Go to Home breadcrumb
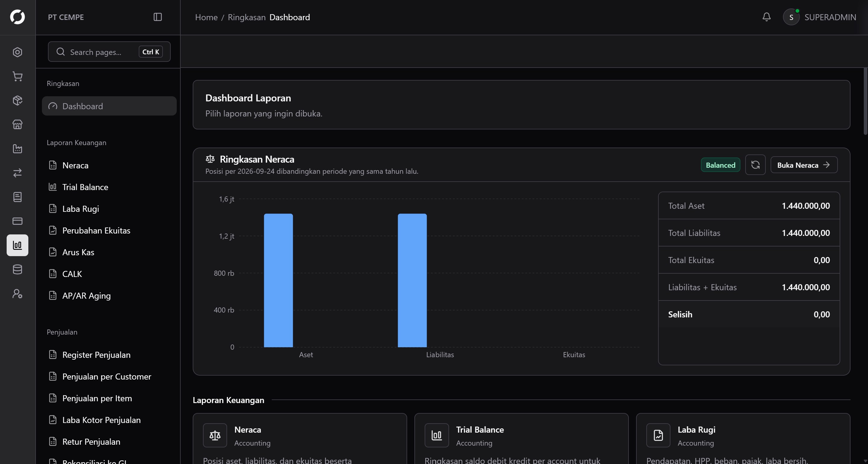The image size is (868, 464). [206, 17]
